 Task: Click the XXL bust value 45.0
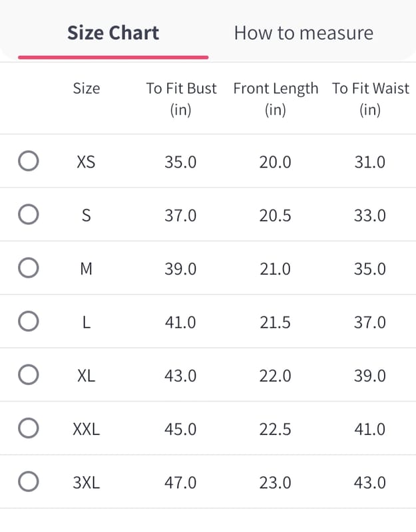(x=180, y=429)
